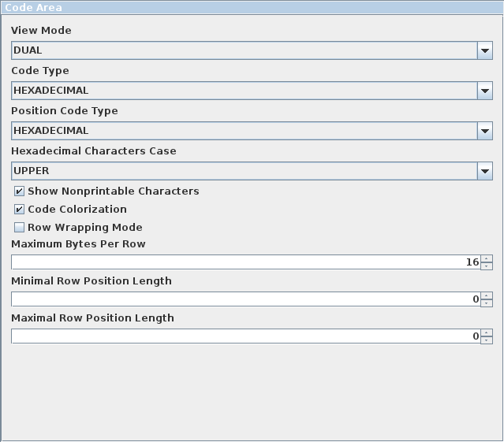The image size is (504, 442).
Task: Increase Maximum Bytes Per Row with up arrow
Action: (487, 258)
